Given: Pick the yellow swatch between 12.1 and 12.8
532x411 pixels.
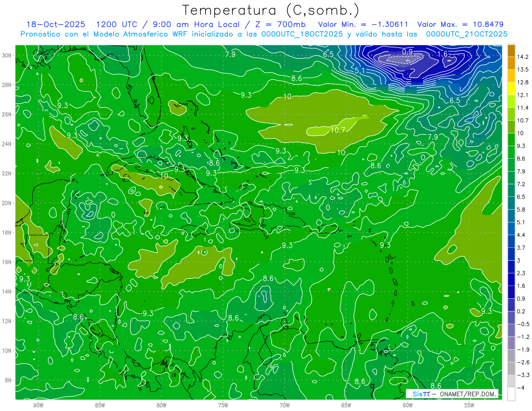Looking at the screenshot, I should 511,89.
